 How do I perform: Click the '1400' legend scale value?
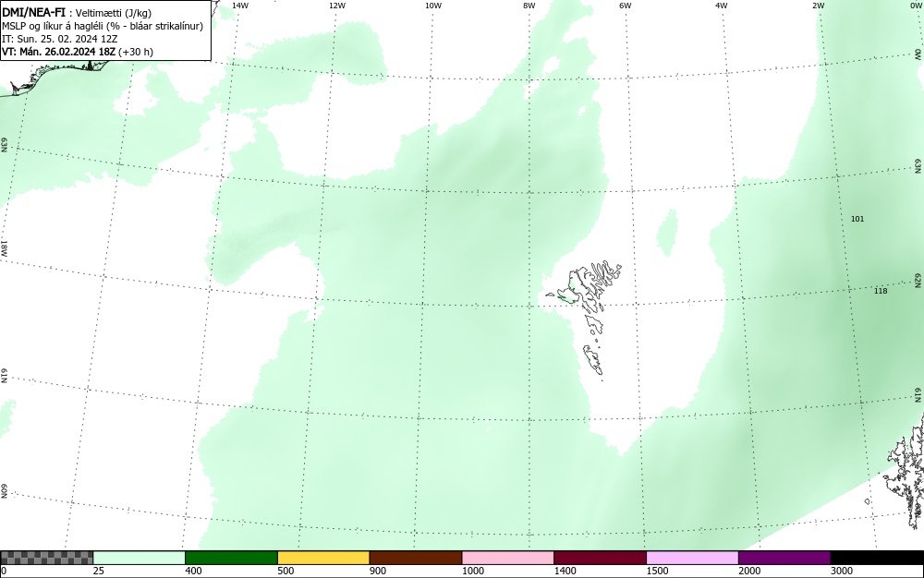565,571
